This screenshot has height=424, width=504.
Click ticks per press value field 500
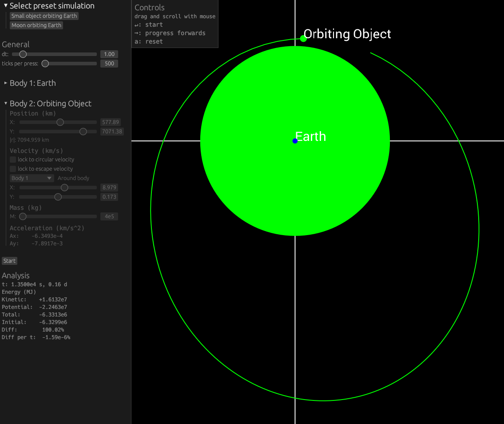click(109, 64)
